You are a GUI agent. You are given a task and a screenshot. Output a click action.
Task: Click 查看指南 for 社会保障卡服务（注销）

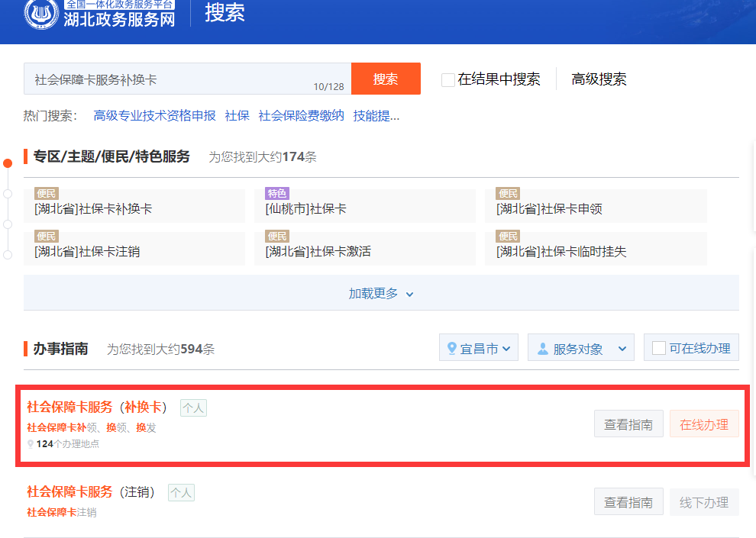628,502
